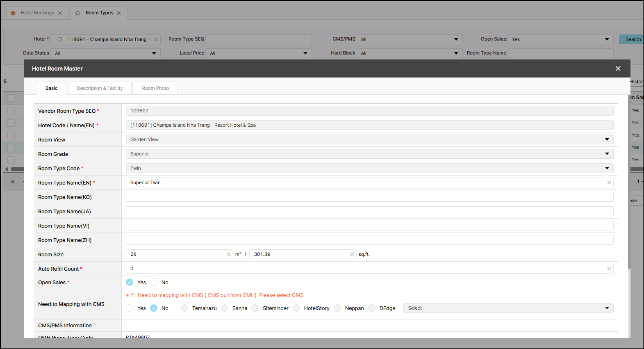Switch to Description & Facility tab
644x349 pixels.
click(x=100, y=88)
